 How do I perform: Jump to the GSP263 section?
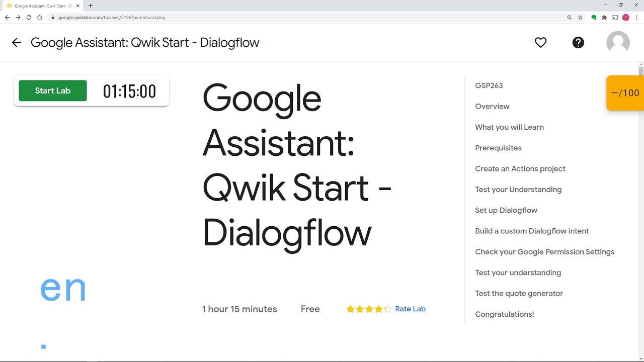(x=489, y=85)
